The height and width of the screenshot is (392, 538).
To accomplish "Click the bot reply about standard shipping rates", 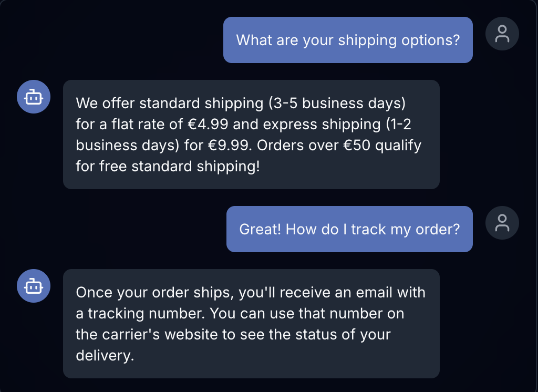I will click(x=251, y=135).
